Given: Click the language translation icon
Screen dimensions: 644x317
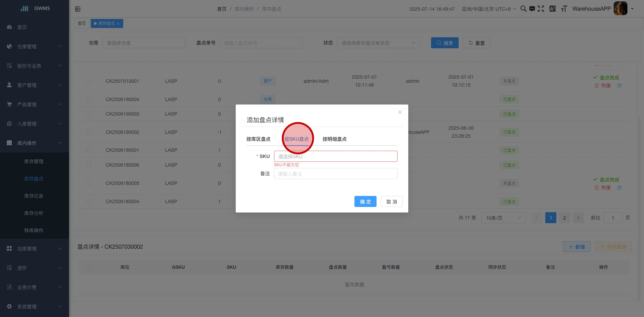Looking at the screenshot, I should (x=553, y=9).
